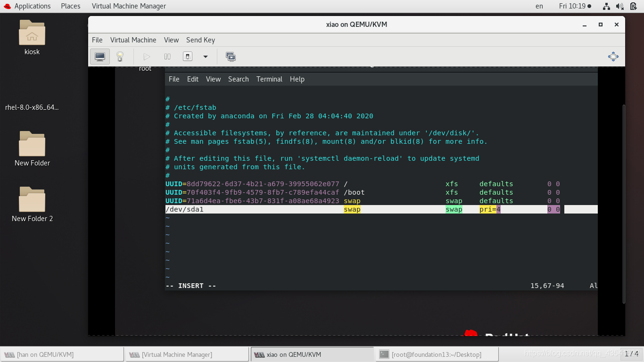Viewport: 644px width, 362px height.
Task: Pause the virtual machine
Action: click(167, 57)
